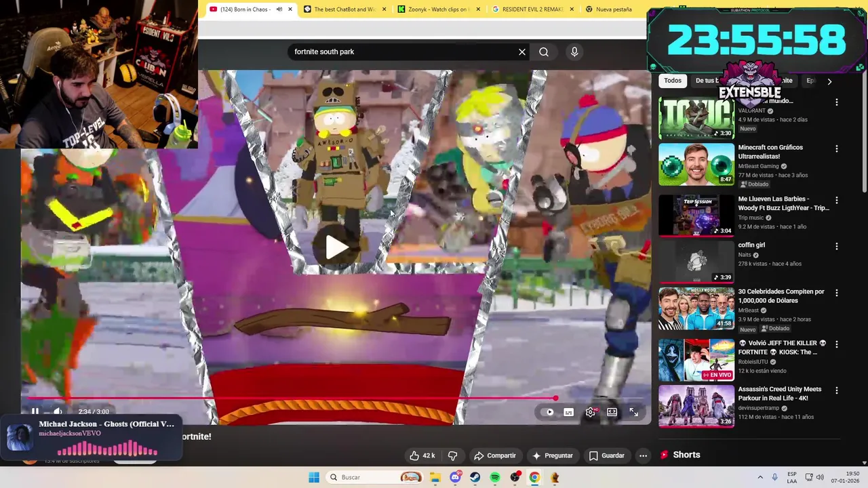The image size is (868, 488).
Task: Click the taskbar Buscar search box
Action: point(374,477)
